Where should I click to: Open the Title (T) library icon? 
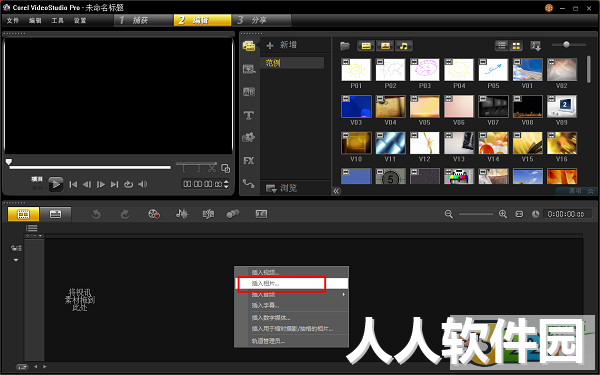coord(249,115)
